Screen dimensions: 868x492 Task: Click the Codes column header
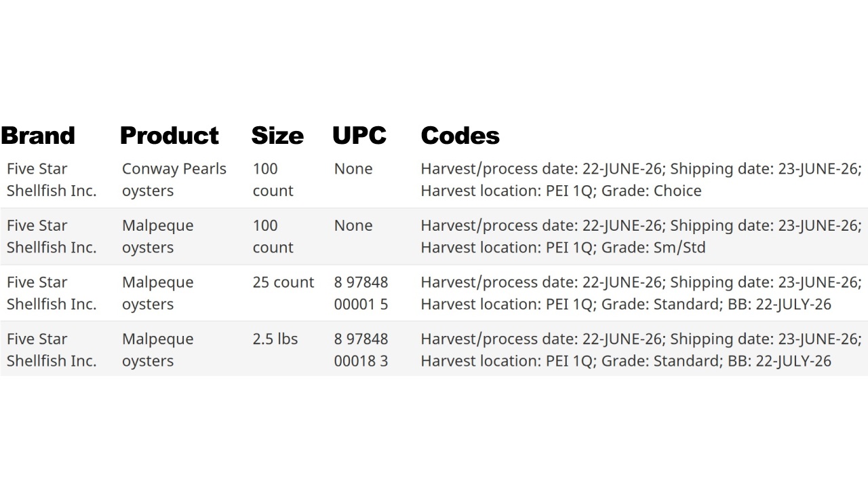(x=460, y=136)
